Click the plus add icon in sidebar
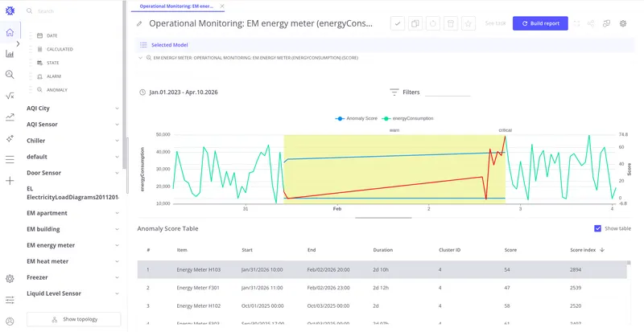 (x=10, y=181)
